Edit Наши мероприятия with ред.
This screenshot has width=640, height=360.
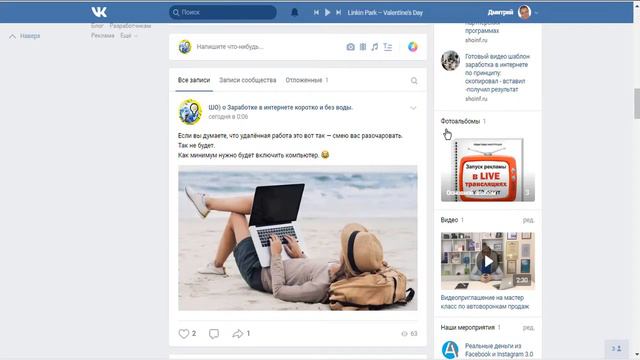click(528, 327)
